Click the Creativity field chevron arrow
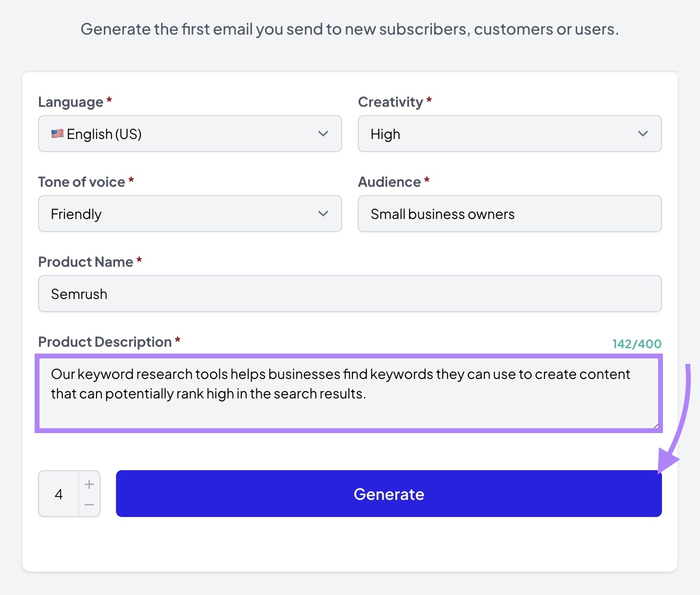Viewport: 700px width, 595px height. tap(643, 134)
